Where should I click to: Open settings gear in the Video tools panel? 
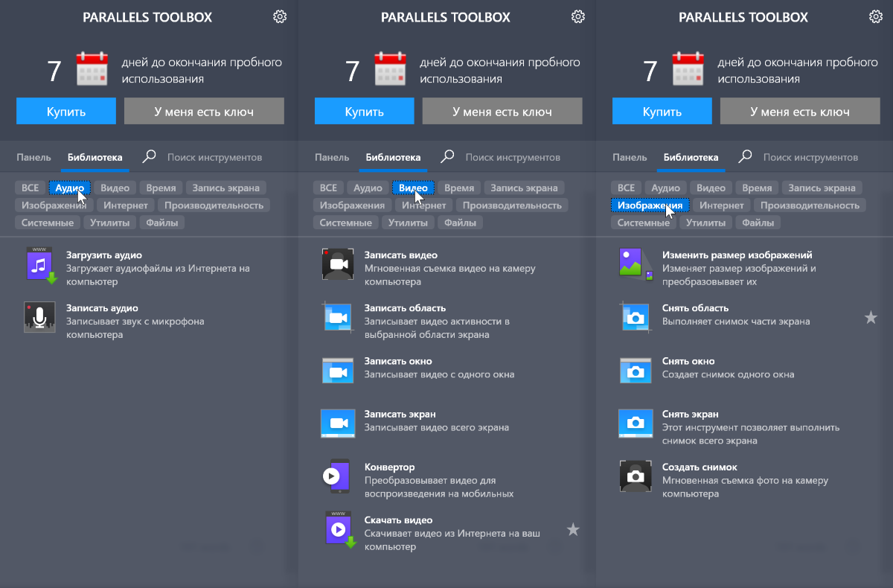coord(578,16)
